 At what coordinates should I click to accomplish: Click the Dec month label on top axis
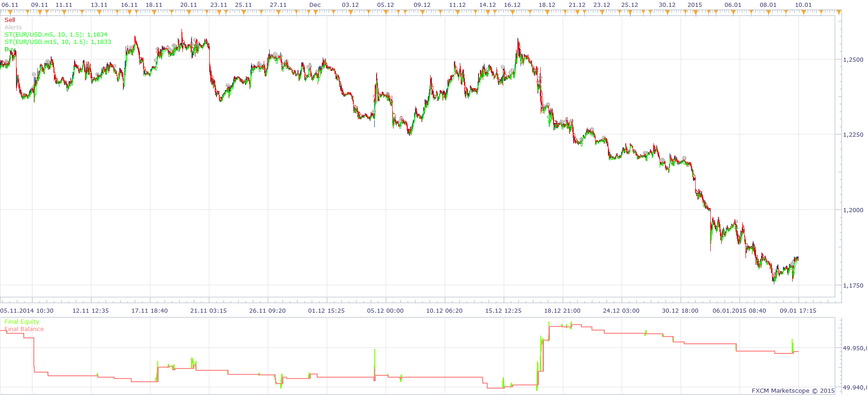point(315,5)
